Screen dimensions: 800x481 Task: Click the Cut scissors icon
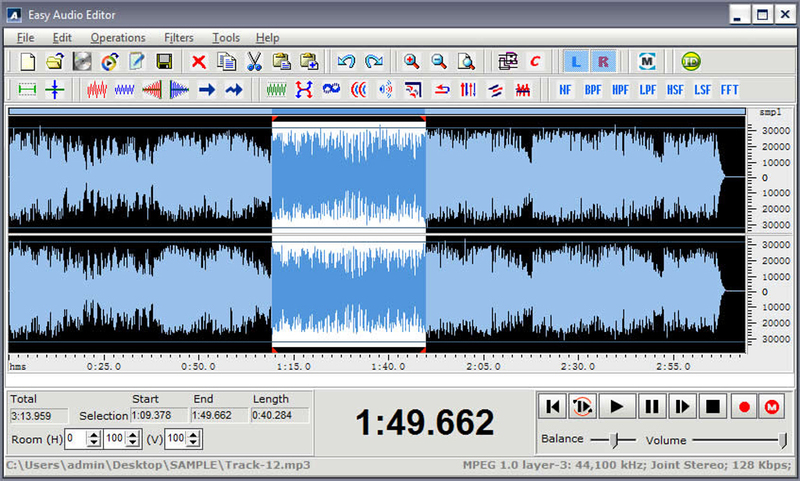click(254, 62)
